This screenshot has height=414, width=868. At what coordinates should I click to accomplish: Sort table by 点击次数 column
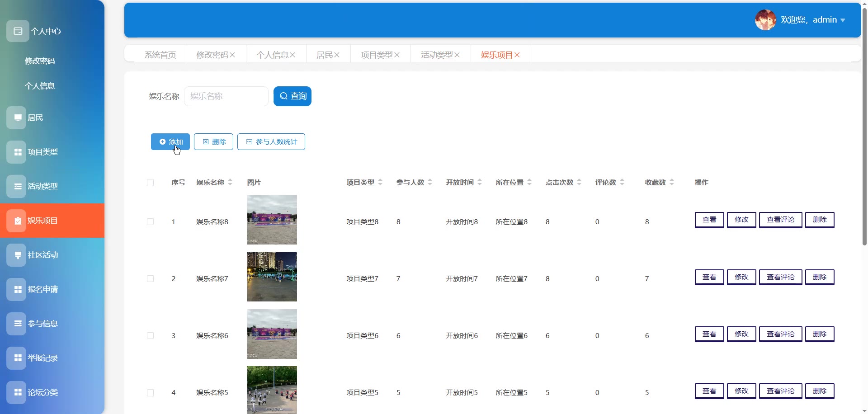pyautogui.click(x=579, y=183)
